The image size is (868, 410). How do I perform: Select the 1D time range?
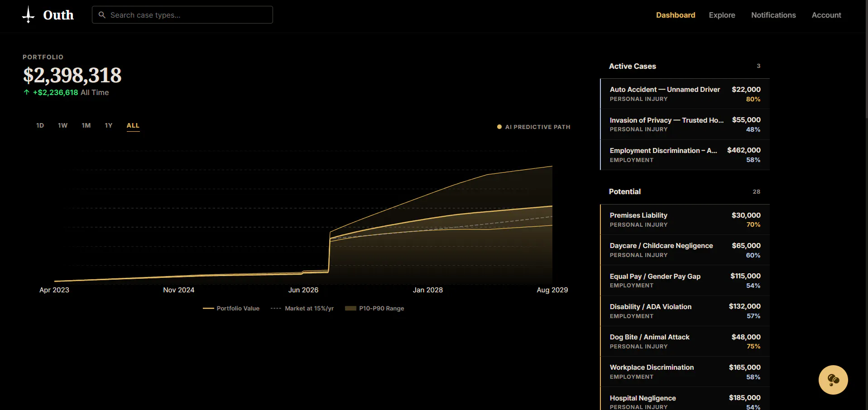coord(40,125)
